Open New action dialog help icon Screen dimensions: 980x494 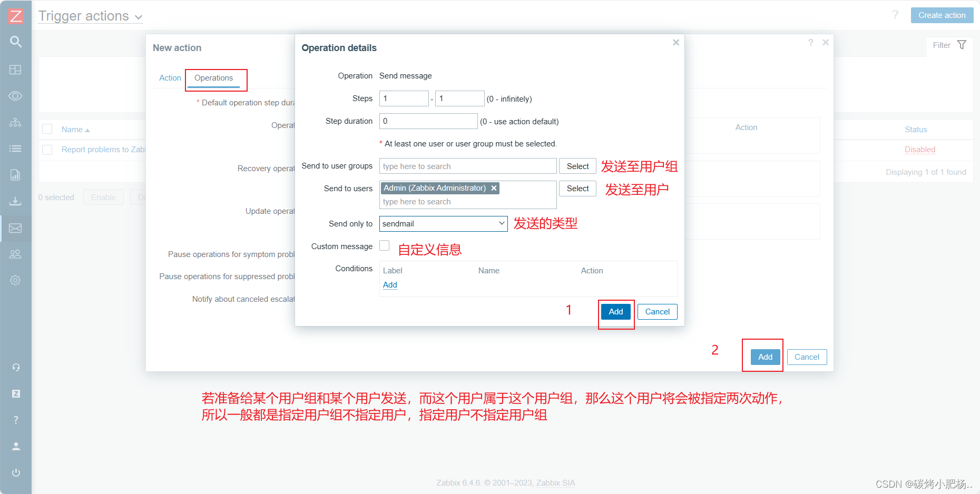click(x=811, y=43)
